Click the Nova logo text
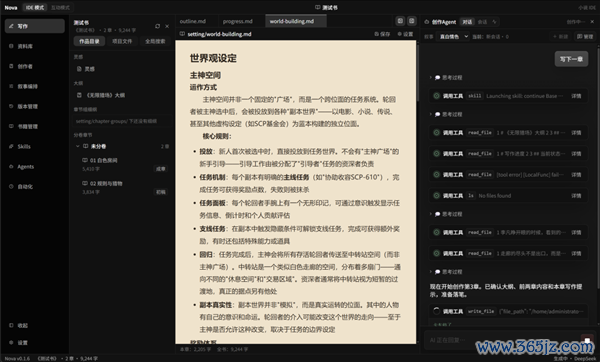 coord(11,7)
